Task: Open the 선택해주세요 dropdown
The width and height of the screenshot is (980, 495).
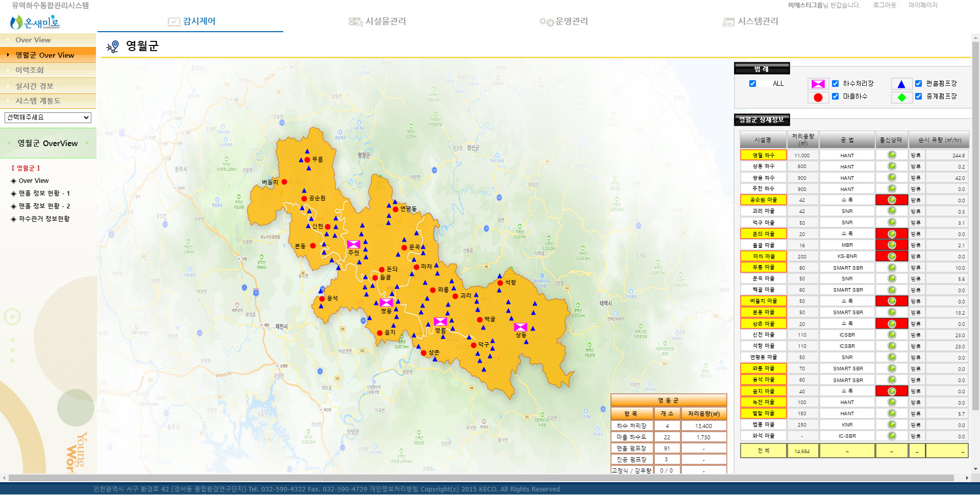Action: tap(48, 117)
